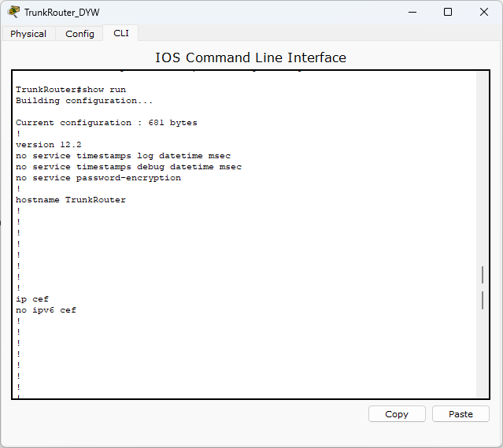
Task: Click the Copy button
Action: coord(397,414)
